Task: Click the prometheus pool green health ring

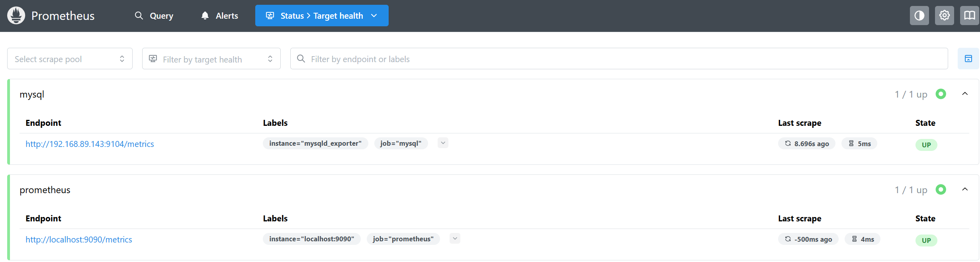Action: pos(941,190)
